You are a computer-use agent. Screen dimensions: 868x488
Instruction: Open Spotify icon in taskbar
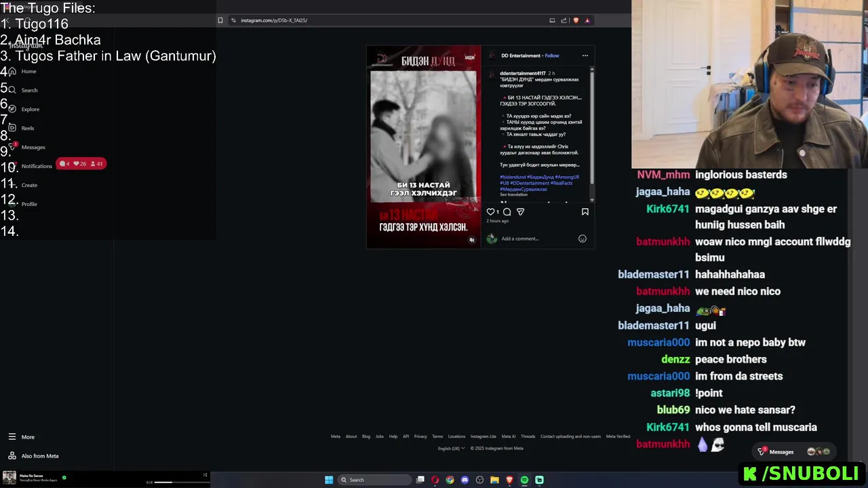point(524,480)
